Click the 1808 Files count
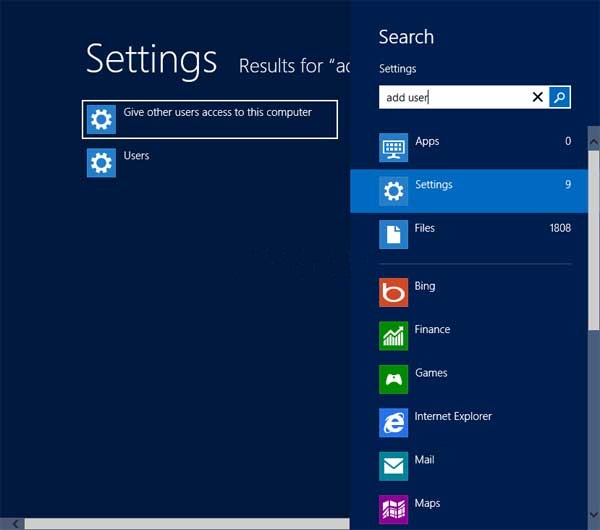Screen dimensions: 600x530 560,228
